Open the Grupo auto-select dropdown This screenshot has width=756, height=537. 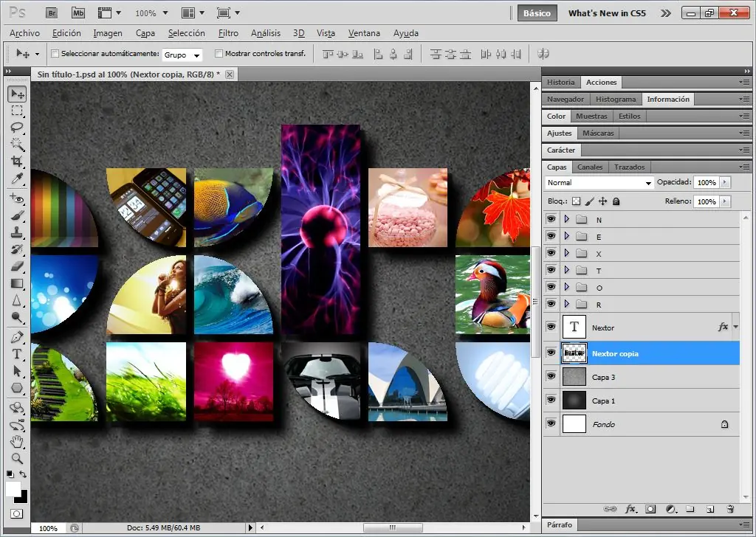(182, 55)
